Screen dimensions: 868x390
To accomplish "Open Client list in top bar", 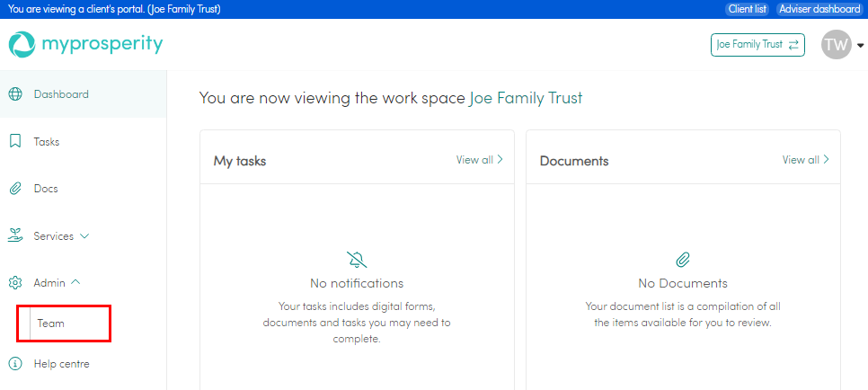I will pos(747,9).
